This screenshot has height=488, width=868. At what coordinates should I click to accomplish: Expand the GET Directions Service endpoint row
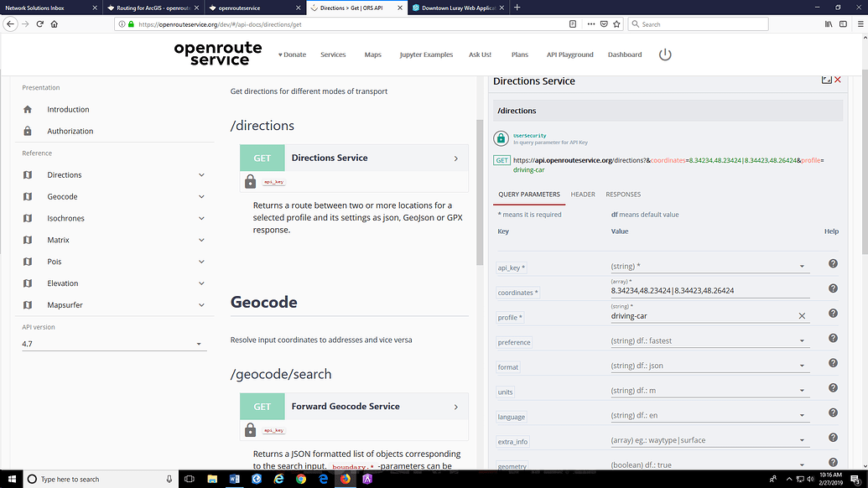click(x=354, y=158)
